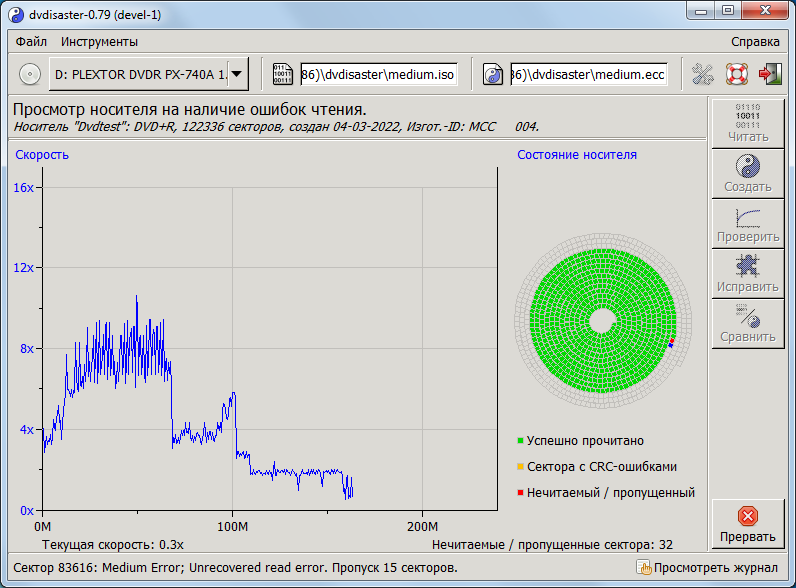Open log via Просмотреть журнал
Image resolution: width=796 pixels, height=588 pixels.
[706, 568]
